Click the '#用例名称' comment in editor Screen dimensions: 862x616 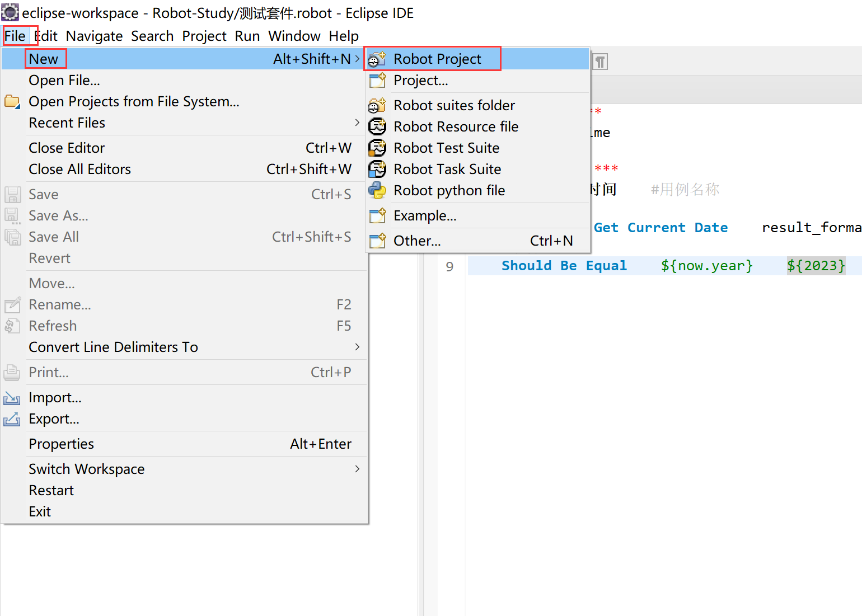pos(685,190)
